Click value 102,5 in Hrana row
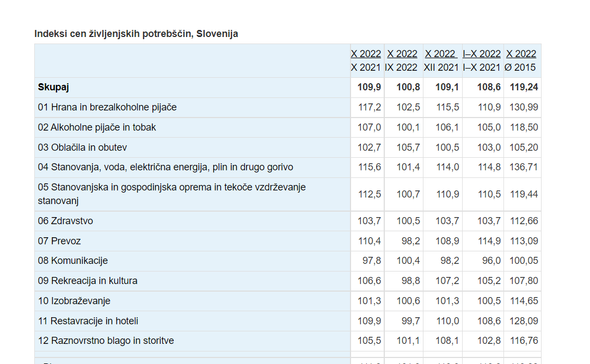Screen dimensions: 590x364 pos(408,107)
